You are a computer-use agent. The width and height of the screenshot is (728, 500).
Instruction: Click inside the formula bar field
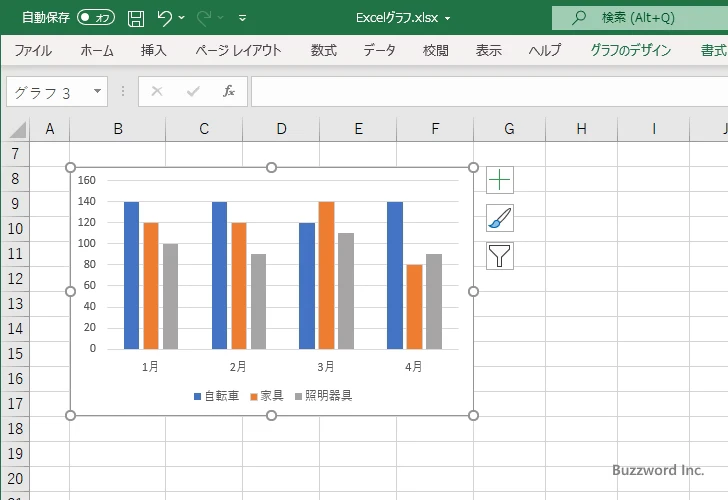pyautogui.click(x=480, y=92)
